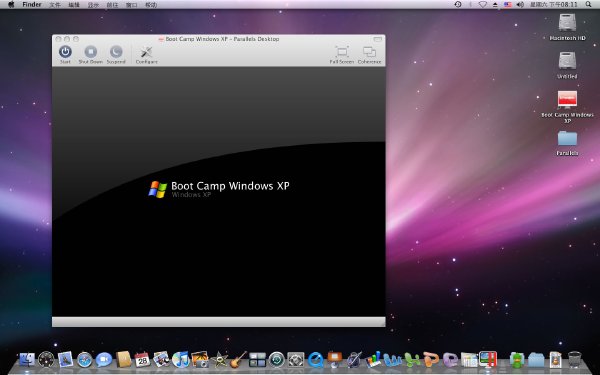Click Parallels Desktop icon in the Dock
Viewport: 600px width, 375px height.
click(488, 359)
